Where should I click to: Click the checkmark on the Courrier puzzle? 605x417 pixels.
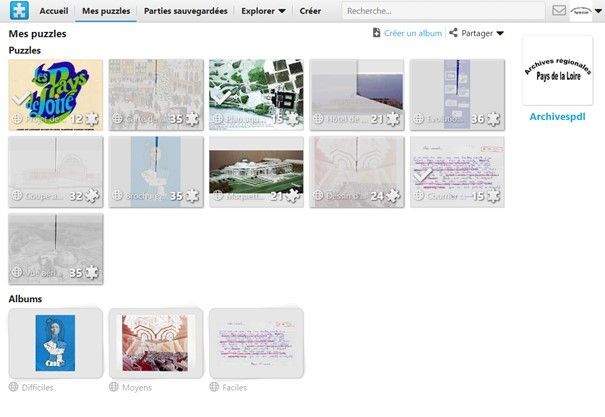click(x=423, y=175)
